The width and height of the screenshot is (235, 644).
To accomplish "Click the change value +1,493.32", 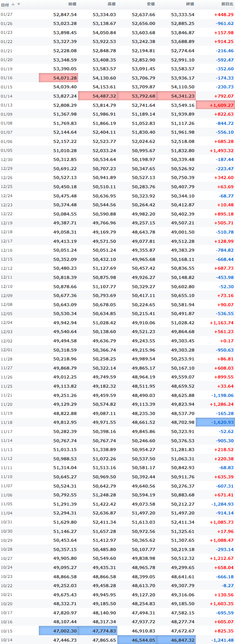I will click(222, 150).
